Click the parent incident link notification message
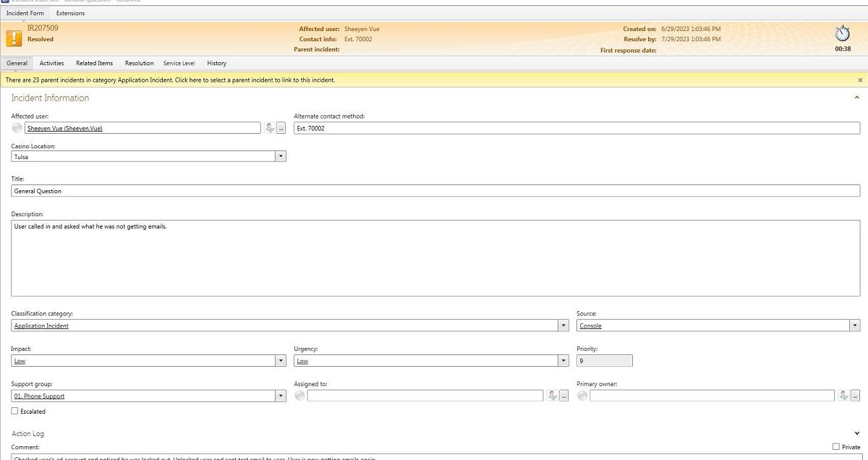Viewport: 868px width, 460px height. tap(170, 80)
